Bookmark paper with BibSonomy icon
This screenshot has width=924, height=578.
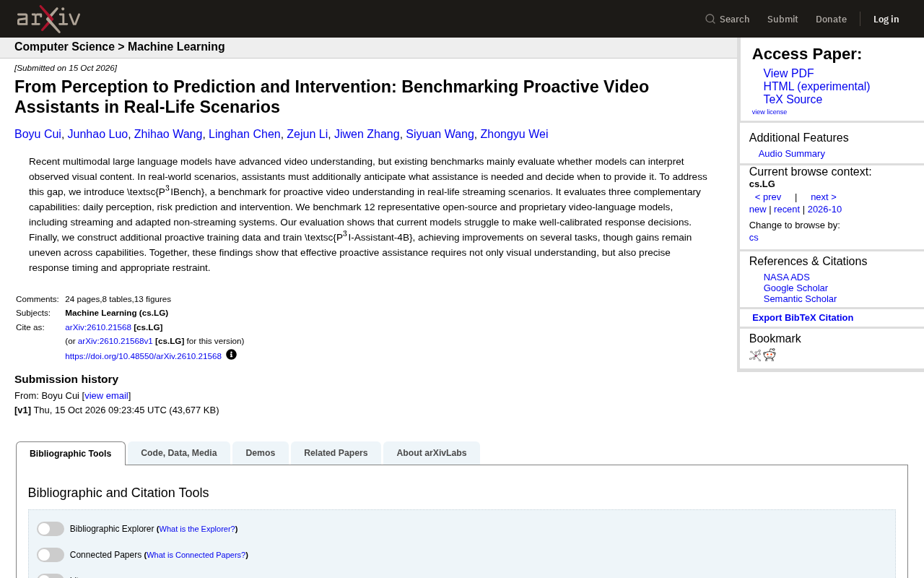click(x=755, y=355)
